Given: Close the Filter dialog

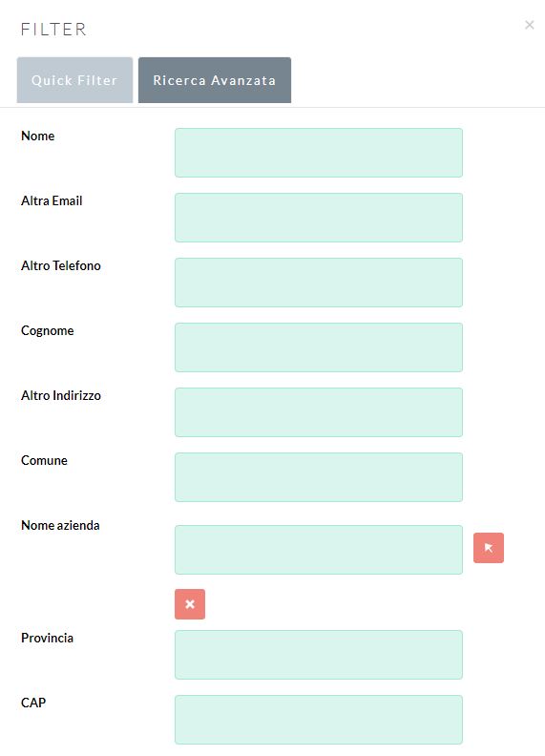Looking at the screenshot, I should (530, 25).
